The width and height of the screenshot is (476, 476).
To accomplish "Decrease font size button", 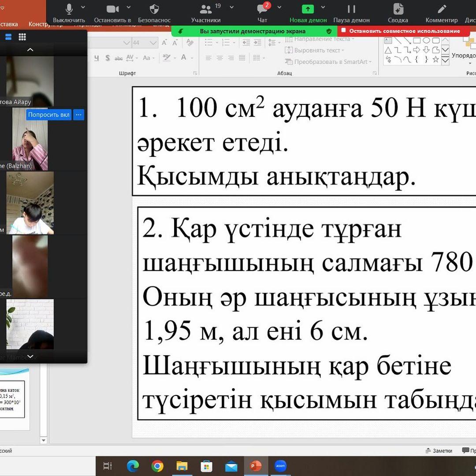I will point(175,43).
